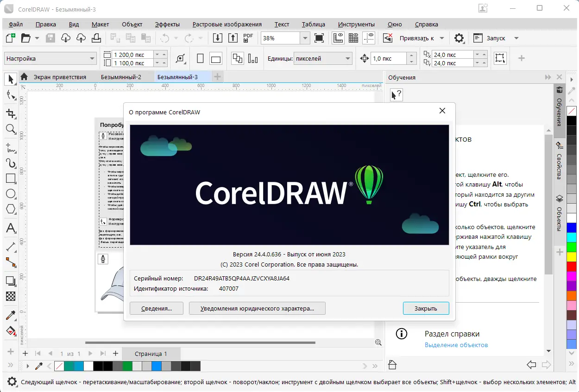Image resolution: width=579 pixels, height=392 pixels.
Task: Open the Инструменты menu
Action: [357, 24]
